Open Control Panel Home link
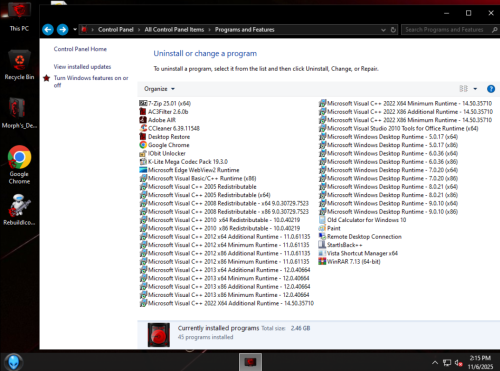This screenshot has width=500, height=371. coord(80,49)
